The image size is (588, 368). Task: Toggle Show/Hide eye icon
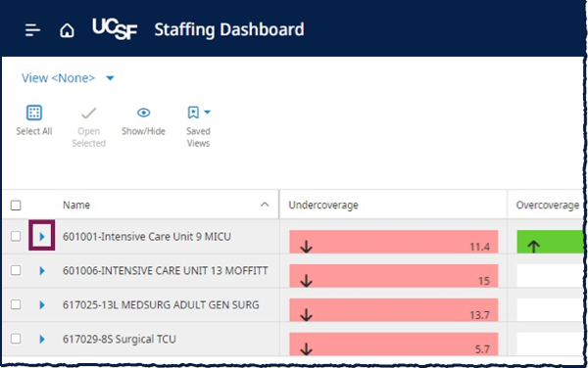144,113
